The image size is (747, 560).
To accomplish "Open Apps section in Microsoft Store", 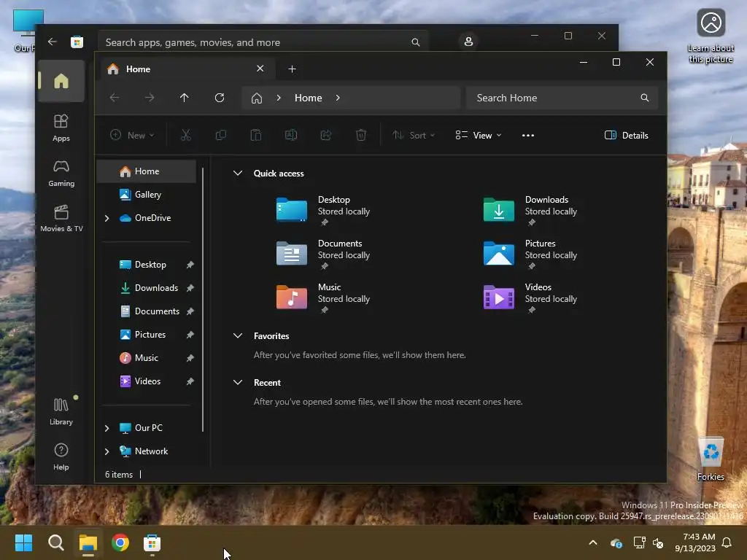I will pos(61,128).
